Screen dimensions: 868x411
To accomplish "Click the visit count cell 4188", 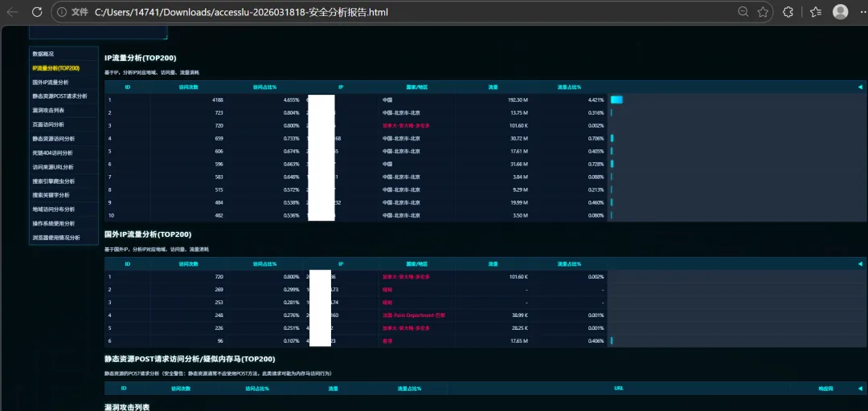I will 218,100.
